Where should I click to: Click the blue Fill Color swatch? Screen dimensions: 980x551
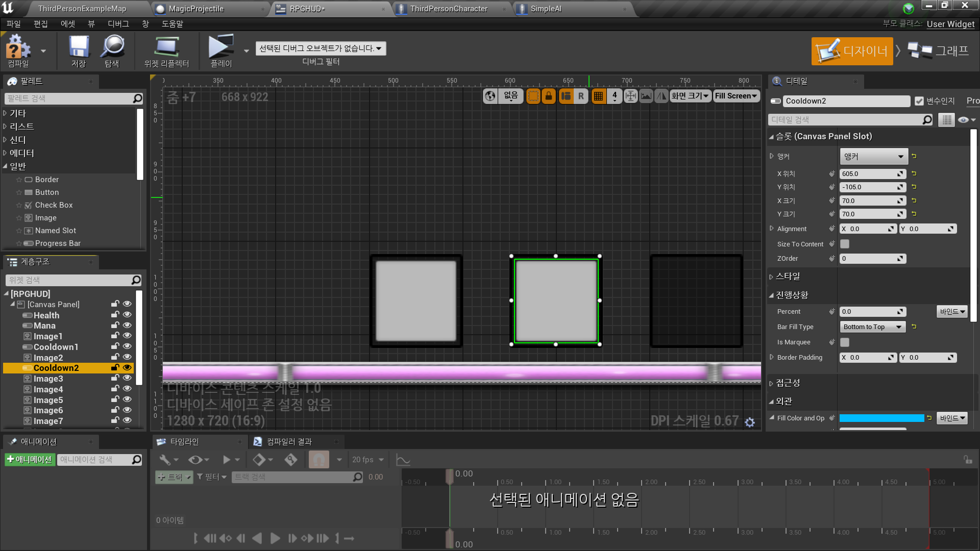(881, 418)
